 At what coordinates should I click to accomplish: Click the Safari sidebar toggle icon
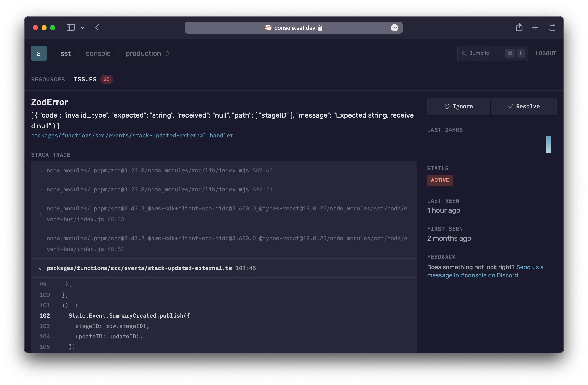[x=70, y=27]
